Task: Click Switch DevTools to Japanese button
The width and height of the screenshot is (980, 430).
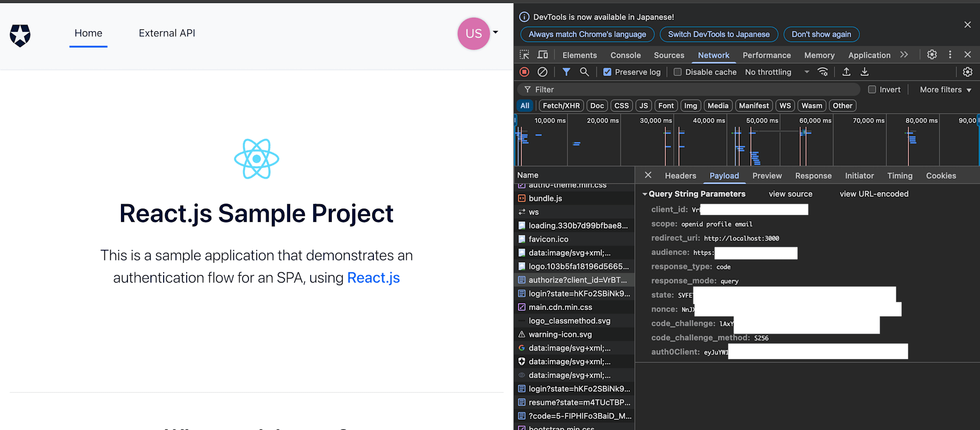Action: pos(719,34)
